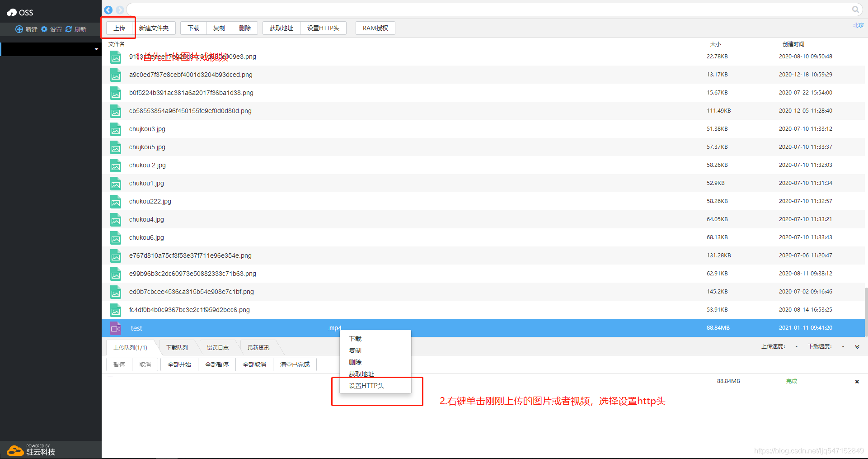Click the 清空已完成 button
The image size is (868, 459).
(x=295, y=364)
